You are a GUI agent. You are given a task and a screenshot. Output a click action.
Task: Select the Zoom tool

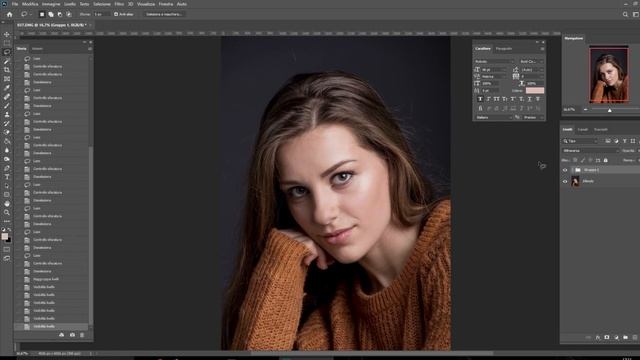(x=7, y=213)
